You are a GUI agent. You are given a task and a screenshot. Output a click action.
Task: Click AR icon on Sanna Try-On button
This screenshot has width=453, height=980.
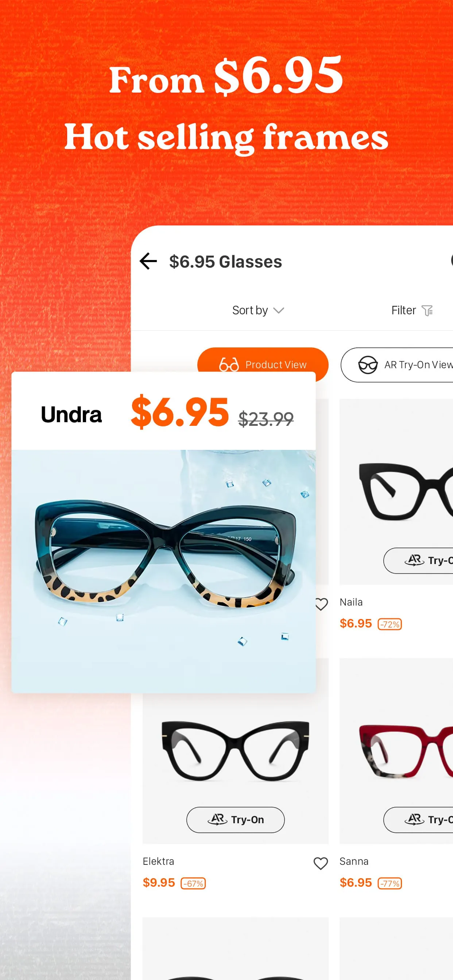(x=414, y=819)
